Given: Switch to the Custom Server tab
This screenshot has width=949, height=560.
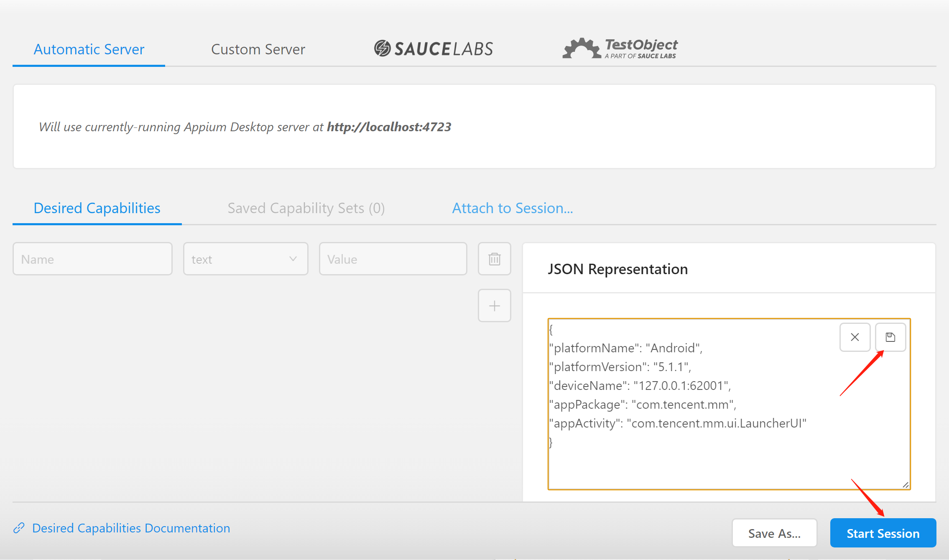Looking at the screenshot, I should pos(258,50).
